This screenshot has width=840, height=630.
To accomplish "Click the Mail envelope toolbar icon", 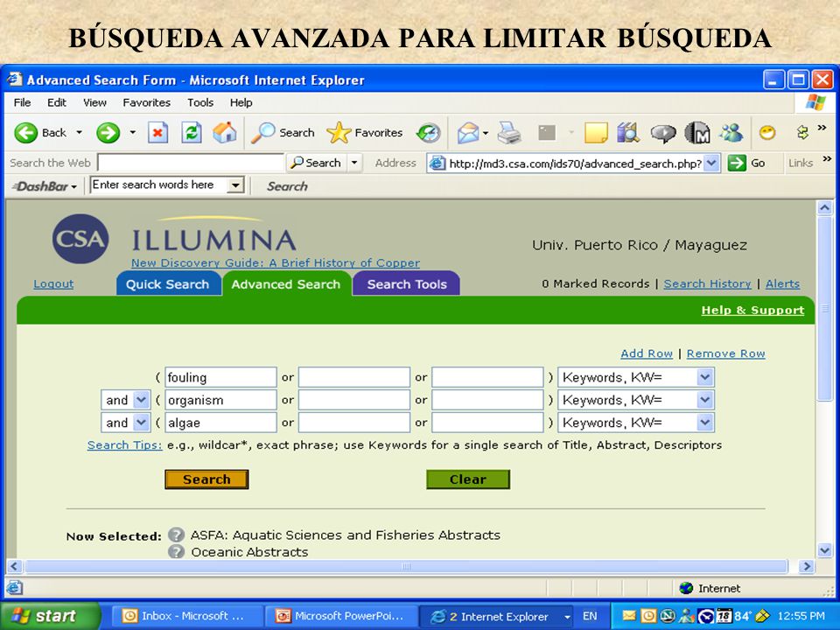I will [467, 132].
